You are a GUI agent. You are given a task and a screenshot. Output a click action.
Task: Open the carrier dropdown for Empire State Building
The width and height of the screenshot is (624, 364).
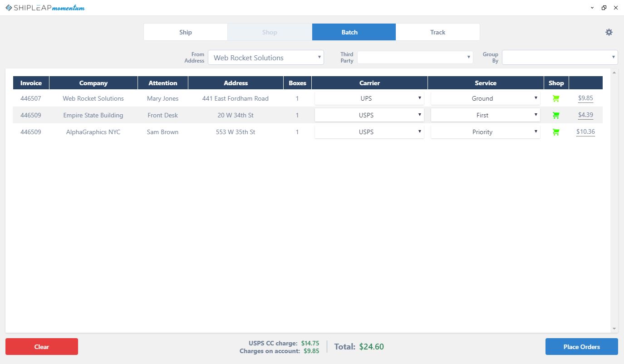coord(369,115)
